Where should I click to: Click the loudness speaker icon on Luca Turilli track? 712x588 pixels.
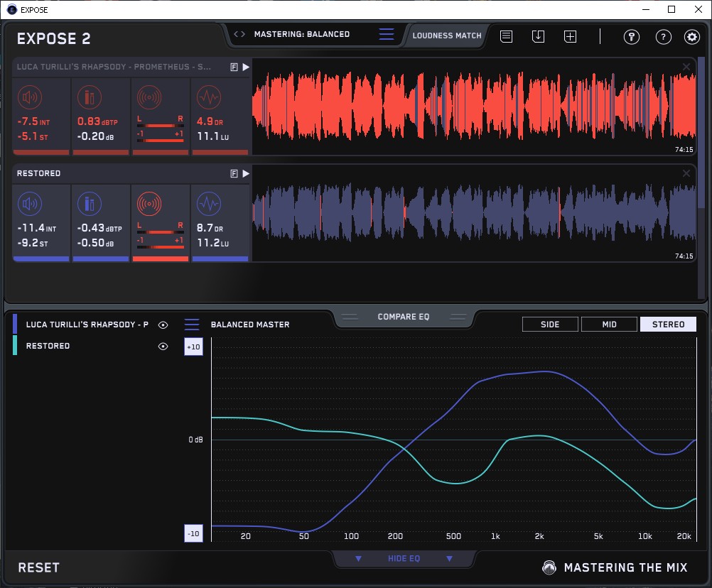click(30, 97)
